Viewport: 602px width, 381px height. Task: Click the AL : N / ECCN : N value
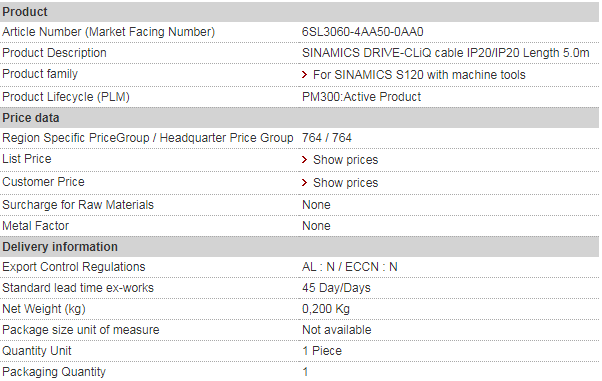[x=349, y=267]
